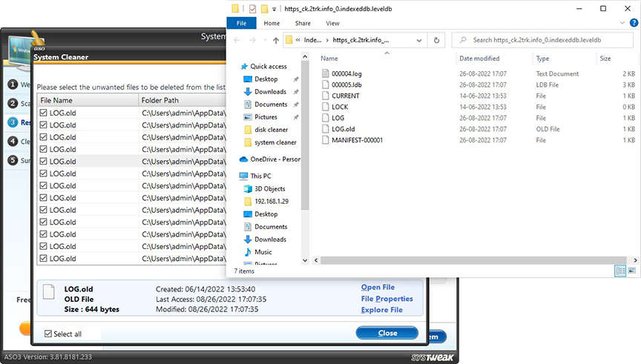Switch to large icons view layout

coord(632,271)
